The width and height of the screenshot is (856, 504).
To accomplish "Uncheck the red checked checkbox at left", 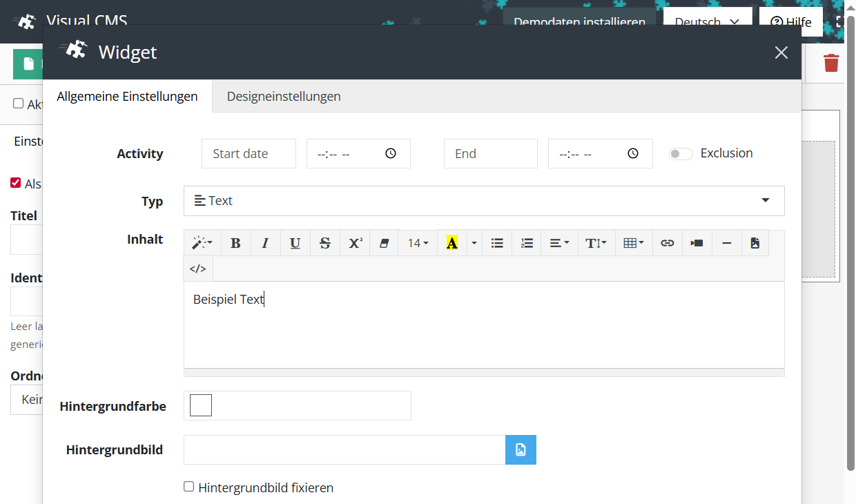I will coord(16,183).
